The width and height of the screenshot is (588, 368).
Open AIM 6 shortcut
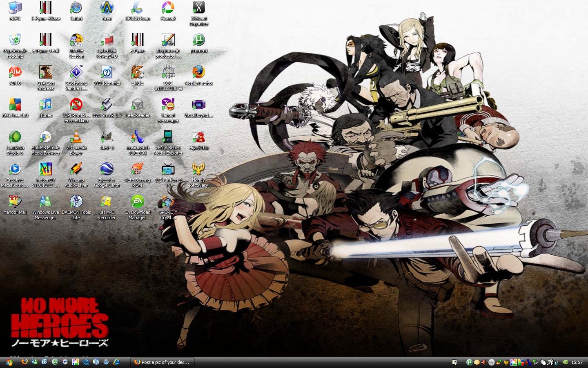coord(15,76)
